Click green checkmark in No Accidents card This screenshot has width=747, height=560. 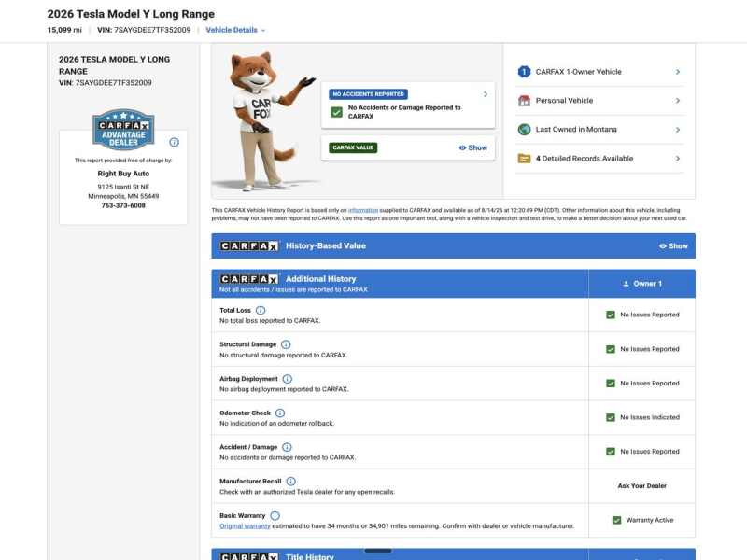tap(337, 112)
